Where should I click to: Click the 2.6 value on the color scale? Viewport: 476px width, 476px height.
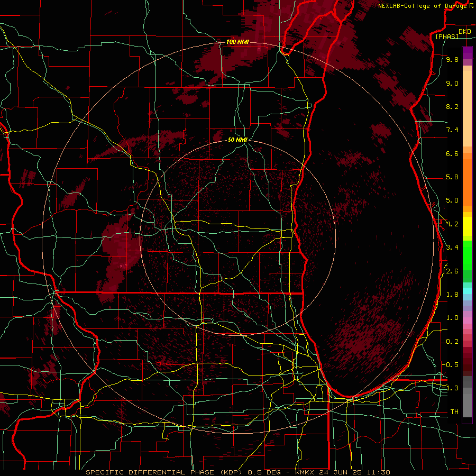(452, 271)
